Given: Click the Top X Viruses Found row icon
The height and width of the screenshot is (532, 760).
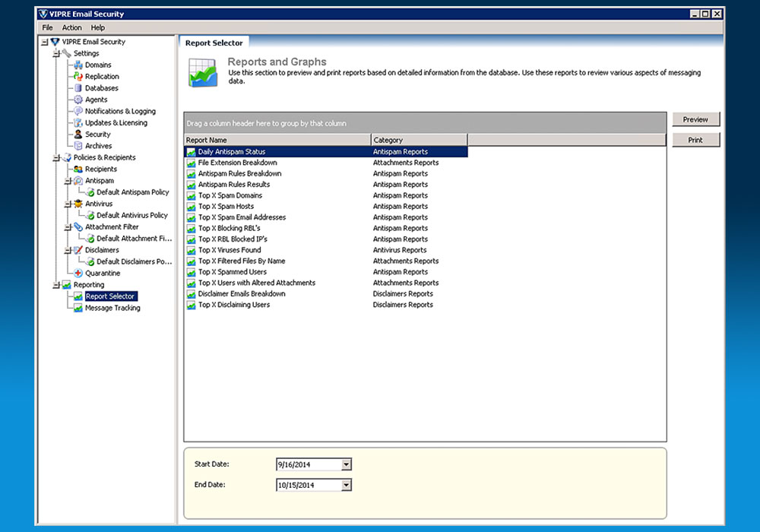Looking at the screenshot, I should 191,251.
